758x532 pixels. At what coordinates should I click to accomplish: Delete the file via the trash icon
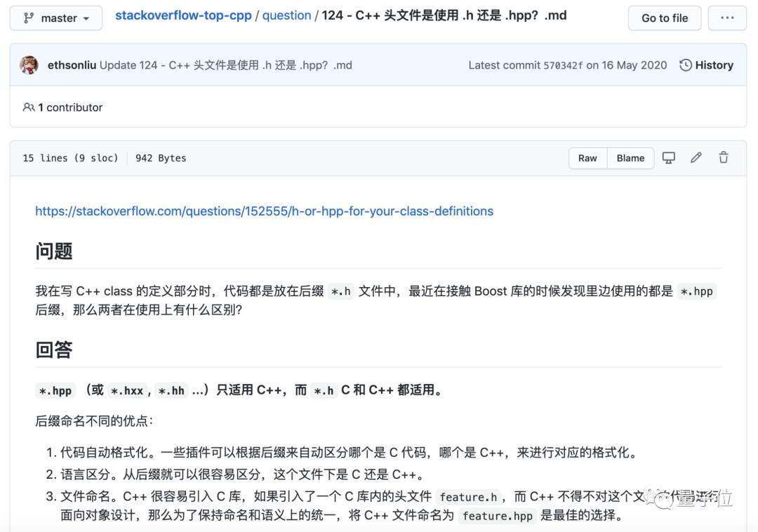(x=724, y=158)
